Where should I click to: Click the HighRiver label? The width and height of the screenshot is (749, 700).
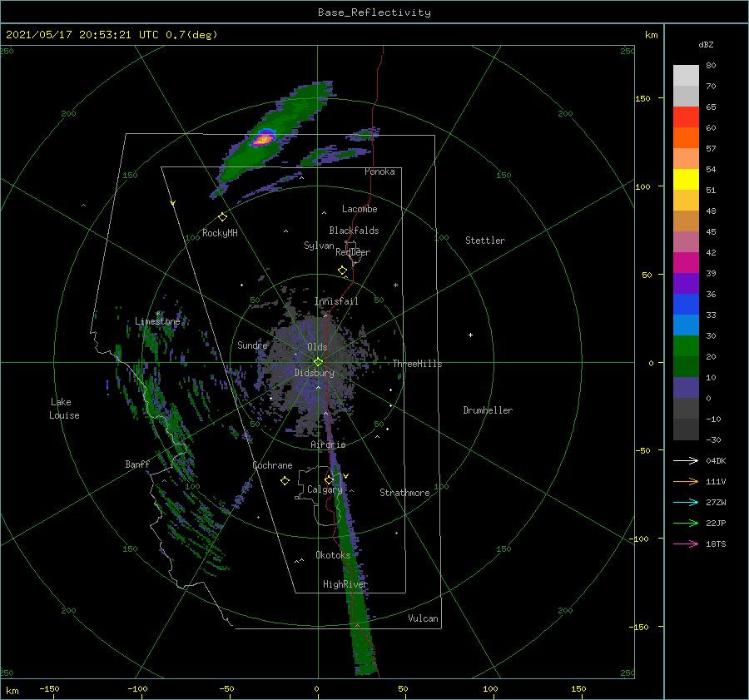click(x=345, y=584)
